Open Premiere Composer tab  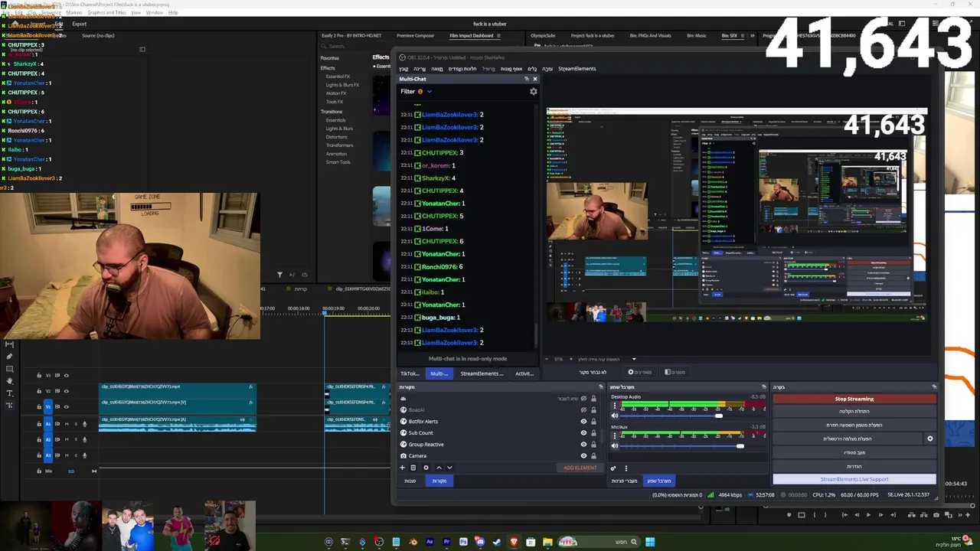(x=415, y=35)
